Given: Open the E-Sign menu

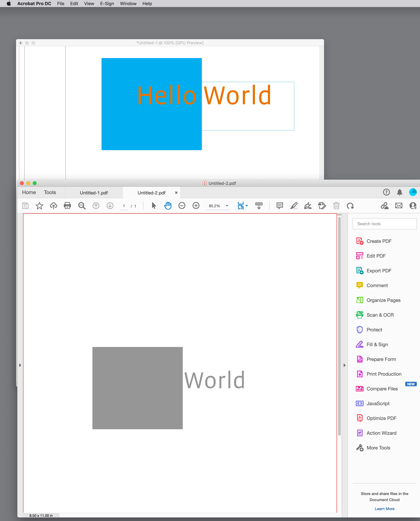Looking at the screenshot, I should [x=107, y=4].
